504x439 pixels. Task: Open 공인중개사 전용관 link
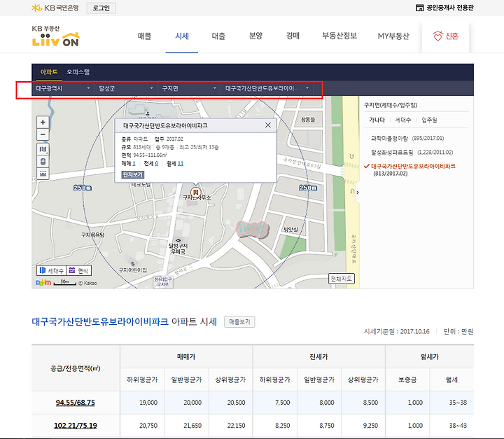(x=444, y=8)
